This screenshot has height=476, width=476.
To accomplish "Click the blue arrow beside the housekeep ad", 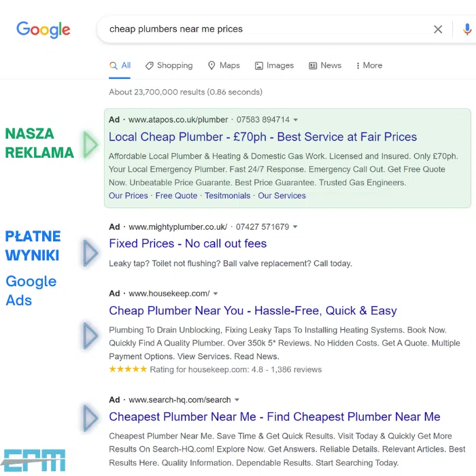I will click(90, 335).
